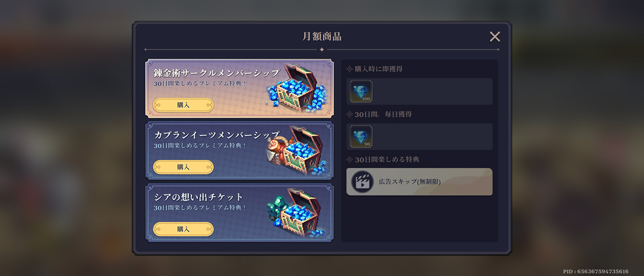Click the 30日間、毎日獲得 section header

click(x=379, y=114)
